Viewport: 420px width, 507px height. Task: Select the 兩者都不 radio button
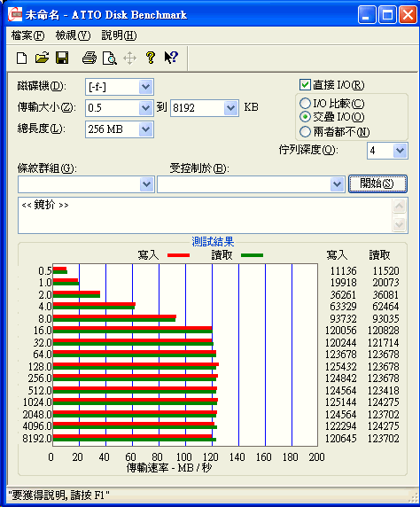[x=305, y=131]
